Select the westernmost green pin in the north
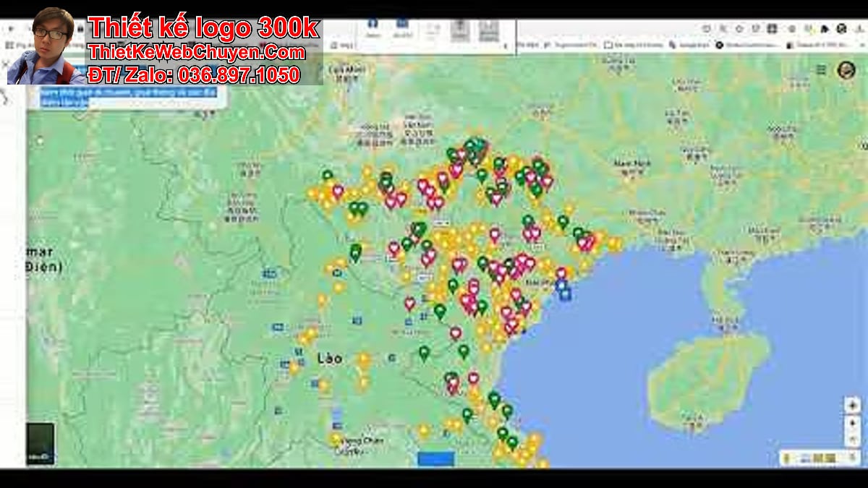Viewport: 868px width, 488px height. pos(327,176)
